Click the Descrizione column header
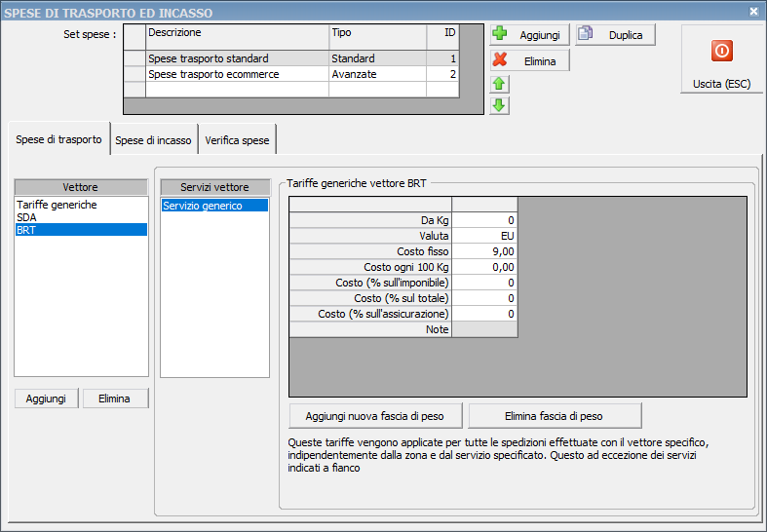 [x=237, y=37]
